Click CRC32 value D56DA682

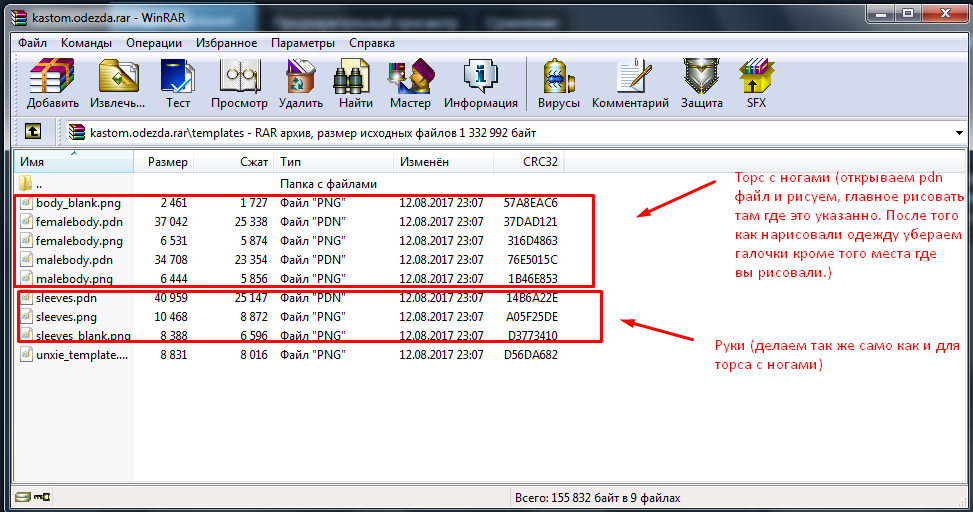(531, 354)
